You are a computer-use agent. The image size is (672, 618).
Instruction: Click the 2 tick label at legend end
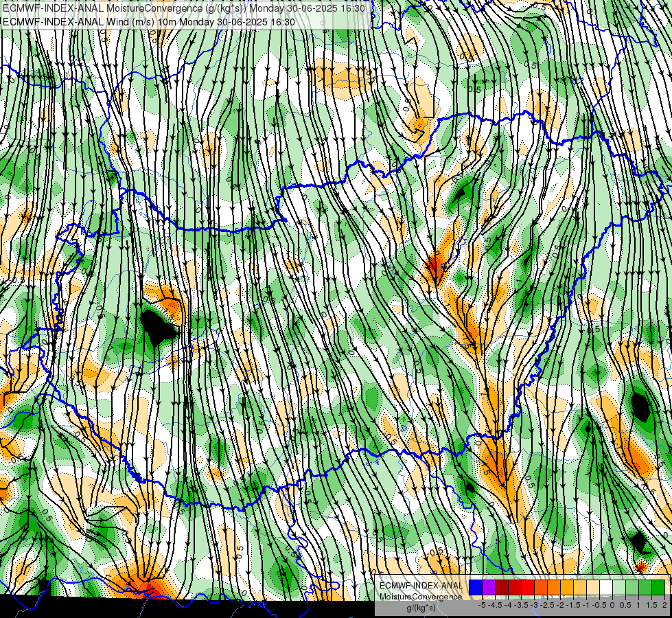(664, 605)
